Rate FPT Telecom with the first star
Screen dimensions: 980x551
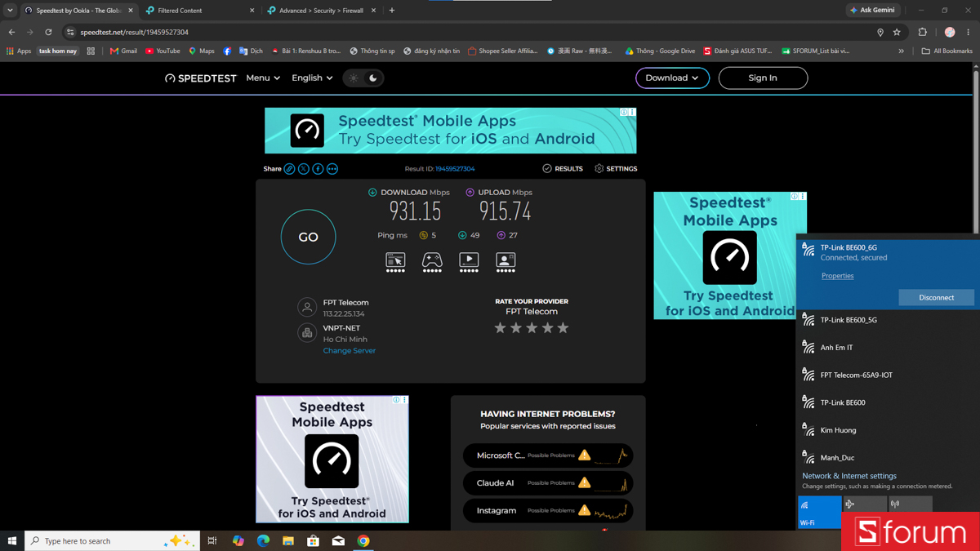coord(500,328)
